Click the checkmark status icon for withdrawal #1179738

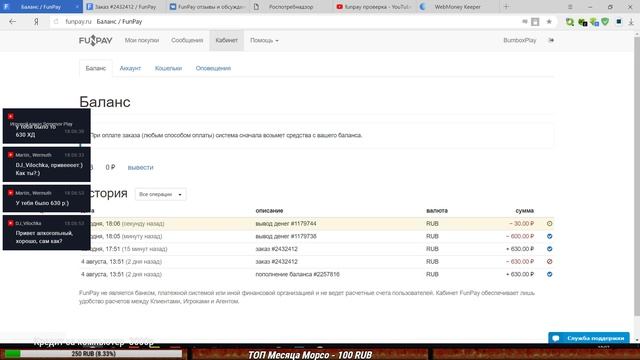549,236
